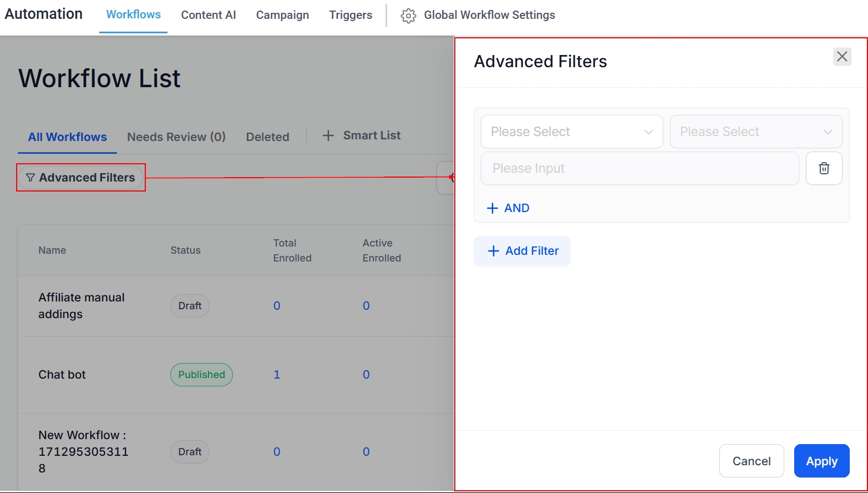
Task: Open the Affiliate manual addings workflow
Action: [x=81, y=305]
